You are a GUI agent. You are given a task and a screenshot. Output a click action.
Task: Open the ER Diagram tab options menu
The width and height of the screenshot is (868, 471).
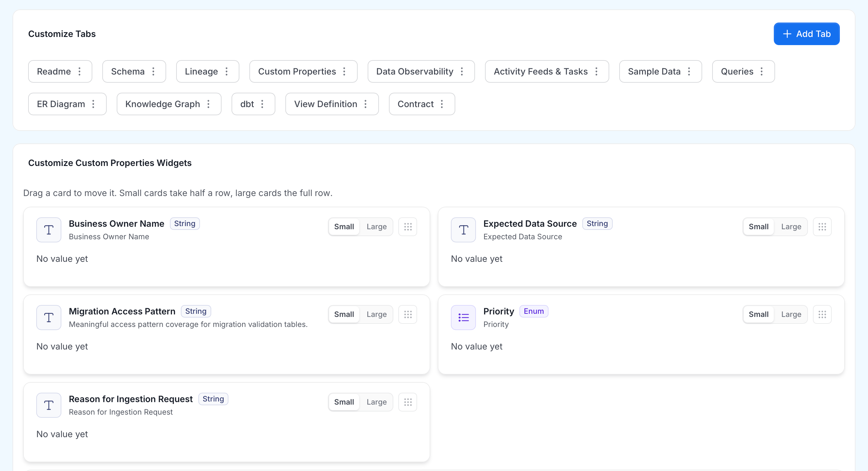tap(93, 104)
